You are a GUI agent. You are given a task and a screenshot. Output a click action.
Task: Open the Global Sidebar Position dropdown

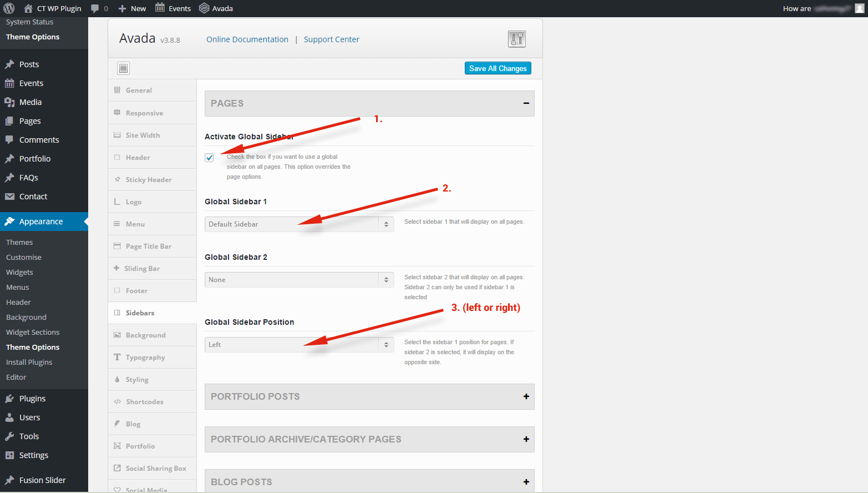click(x=299, y=345)
